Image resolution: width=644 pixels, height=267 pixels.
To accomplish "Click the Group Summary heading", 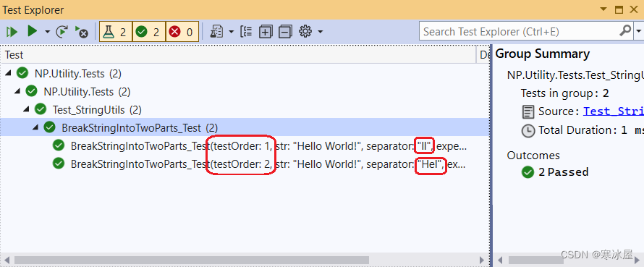I will click(543, 54).
